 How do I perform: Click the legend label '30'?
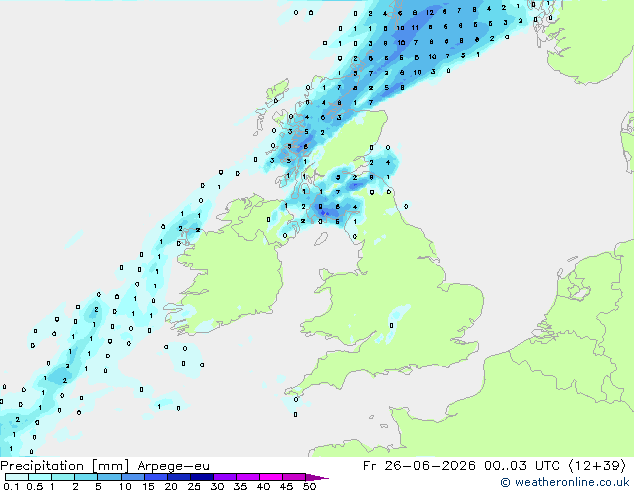pos(217,486)
